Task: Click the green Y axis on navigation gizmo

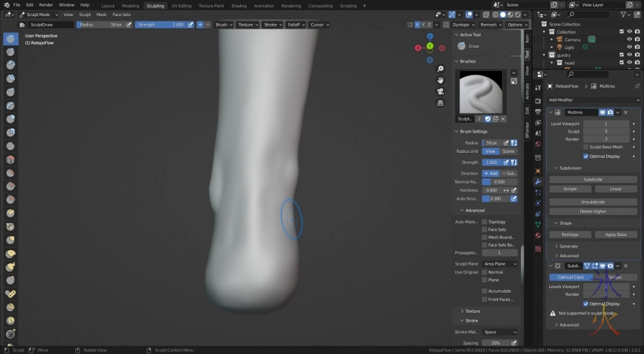Action: coord(430,46)
